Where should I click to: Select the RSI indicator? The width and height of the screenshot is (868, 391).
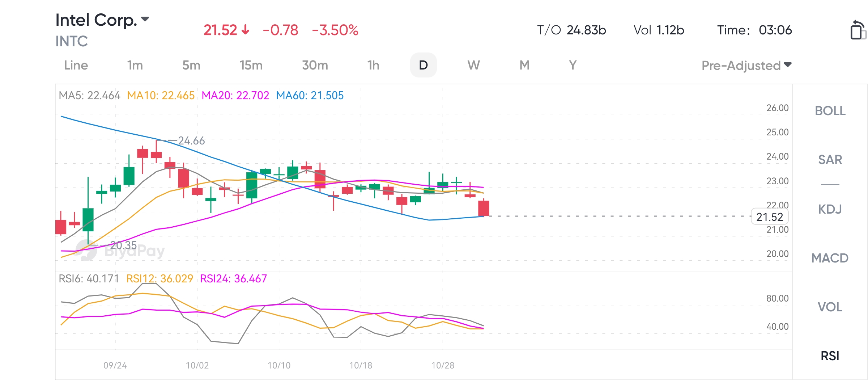(830, 356)
